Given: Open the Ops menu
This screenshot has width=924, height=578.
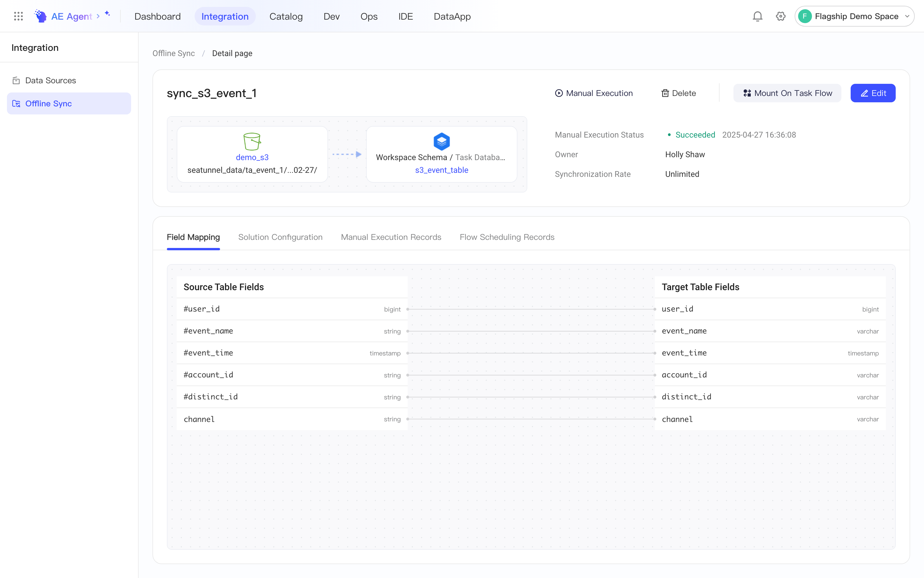Looking at the screenshot, I should click(369, 16).
